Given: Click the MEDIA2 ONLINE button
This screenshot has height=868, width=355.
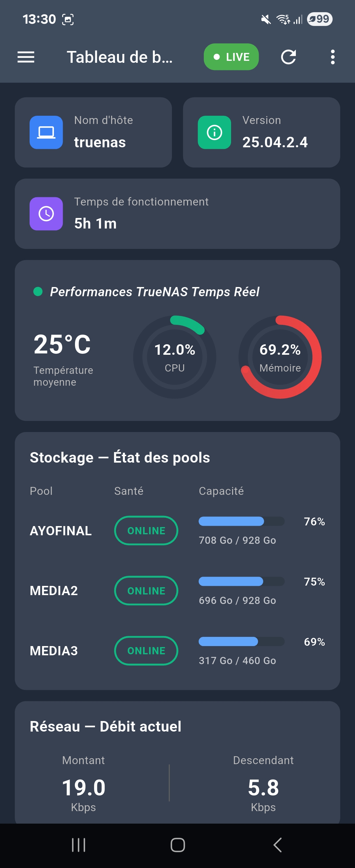Looking at the screenshot, I should (x=146, y=591).
